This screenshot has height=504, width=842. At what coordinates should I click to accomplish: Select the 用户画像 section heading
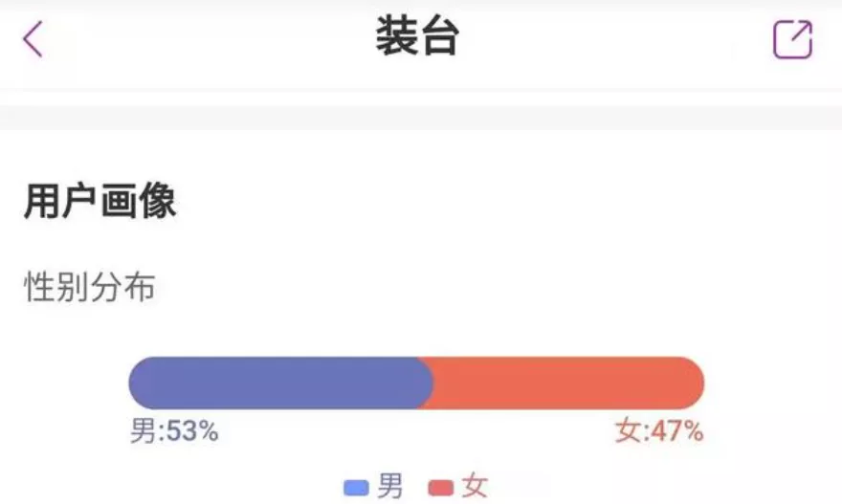[x=100, y=202]
